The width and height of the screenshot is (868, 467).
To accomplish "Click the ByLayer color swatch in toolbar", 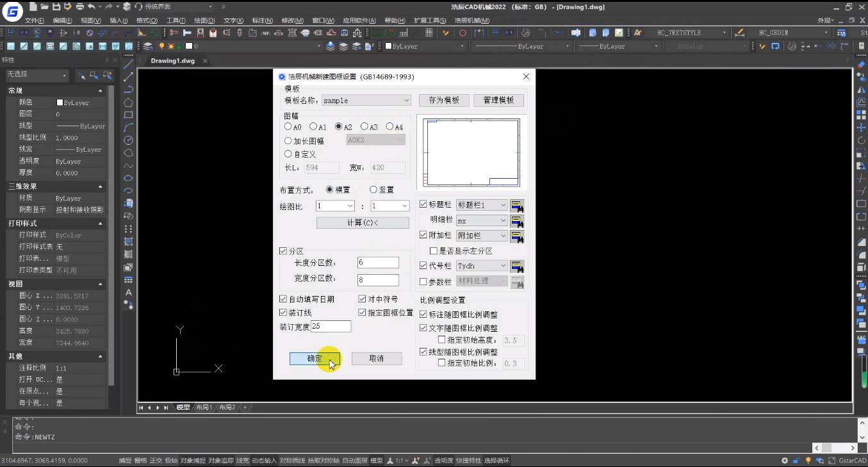I will (388, 46).
